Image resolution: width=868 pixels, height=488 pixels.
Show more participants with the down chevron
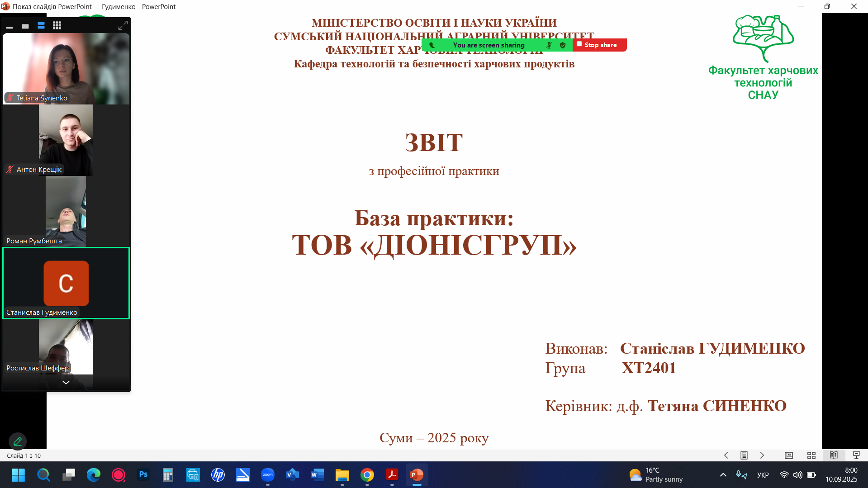pos(66,383)
